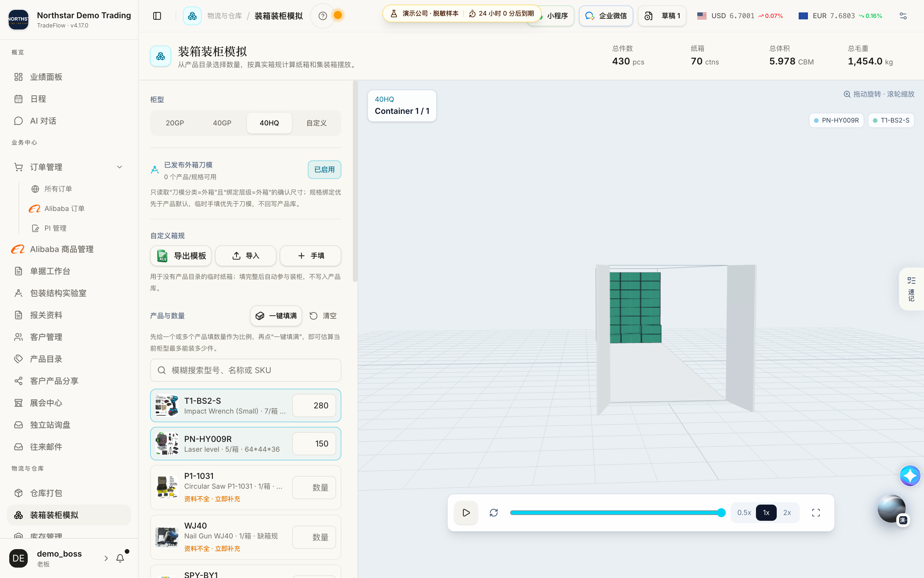Edit T1-BS2-S quantity field 280
Image resolution: width=924 pixels, height=578 pixels.
314,405
